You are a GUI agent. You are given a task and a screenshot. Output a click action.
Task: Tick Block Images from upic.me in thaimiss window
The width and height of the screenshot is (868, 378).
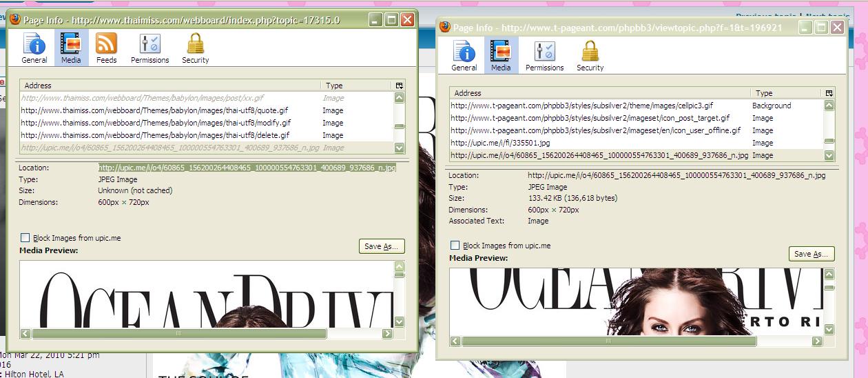25,238
